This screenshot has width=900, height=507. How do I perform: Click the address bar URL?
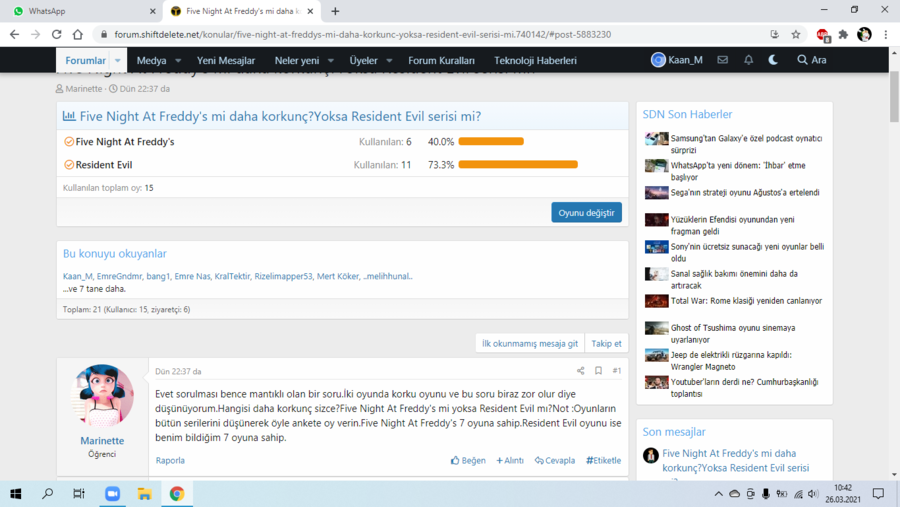pyautogui.click(x=362, y=34)
